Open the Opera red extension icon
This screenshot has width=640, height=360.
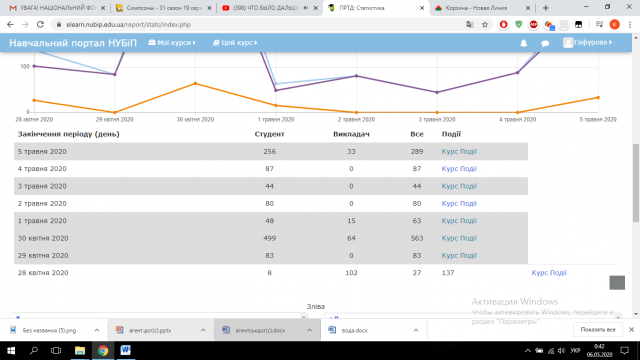tap(504, 24)
